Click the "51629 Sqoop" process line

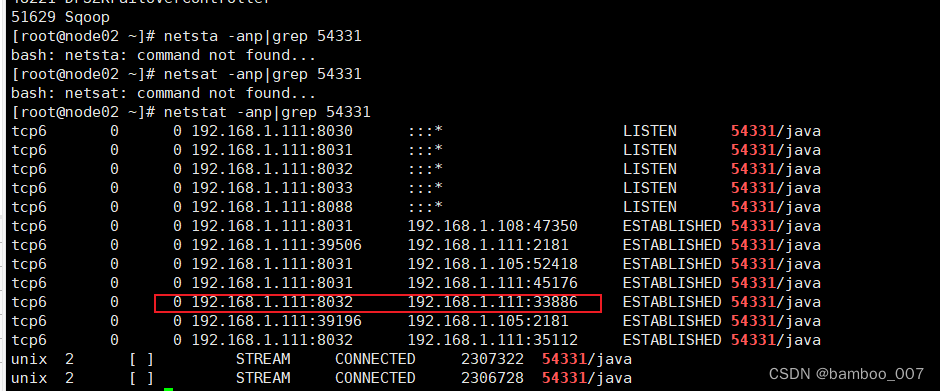61,17
